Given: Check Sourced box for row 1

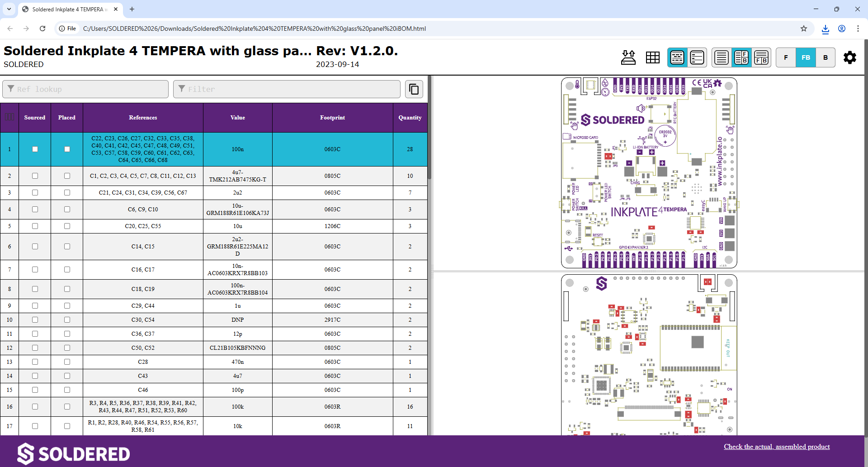Looking at the screenshot, I should [35, 149].
